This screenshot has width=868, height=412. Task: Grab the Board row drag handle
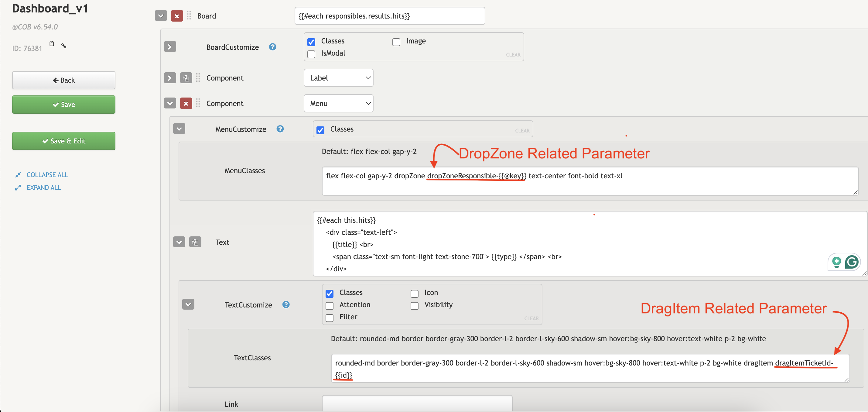189,15
